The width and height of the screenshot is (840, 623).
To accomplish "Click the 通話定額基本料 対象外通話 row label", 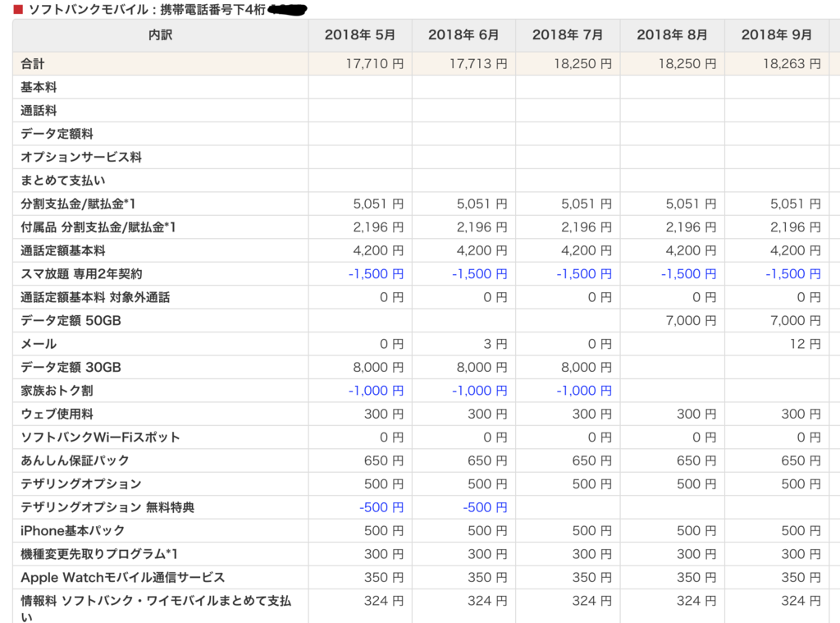I will [95, 297].
